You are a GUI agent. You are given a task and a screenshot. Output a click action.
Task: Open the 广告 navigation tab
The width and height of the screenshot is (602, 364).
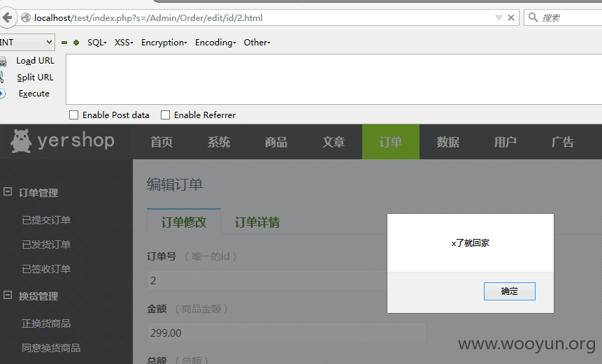pyautogui.click(x=563, y=142)
